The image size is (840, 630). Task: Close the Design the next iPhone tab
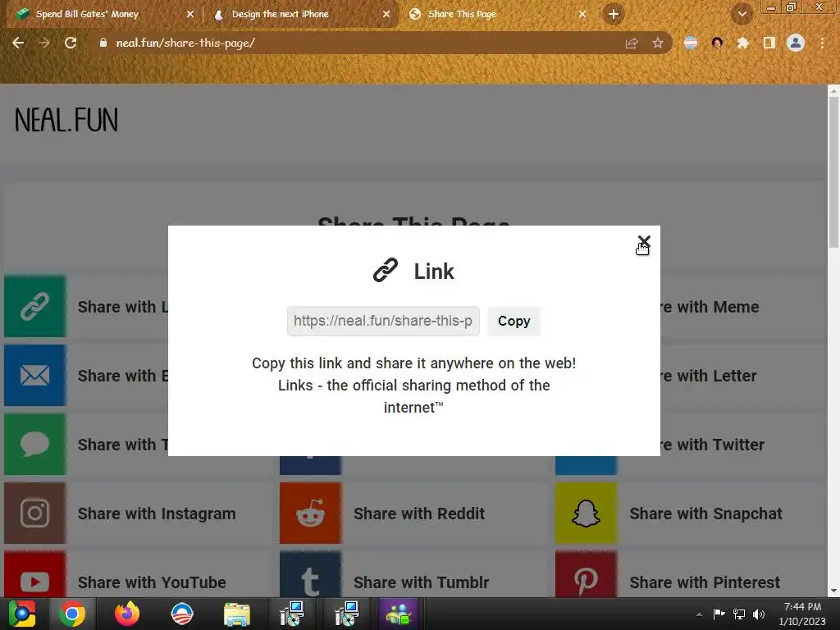(386, 15)
